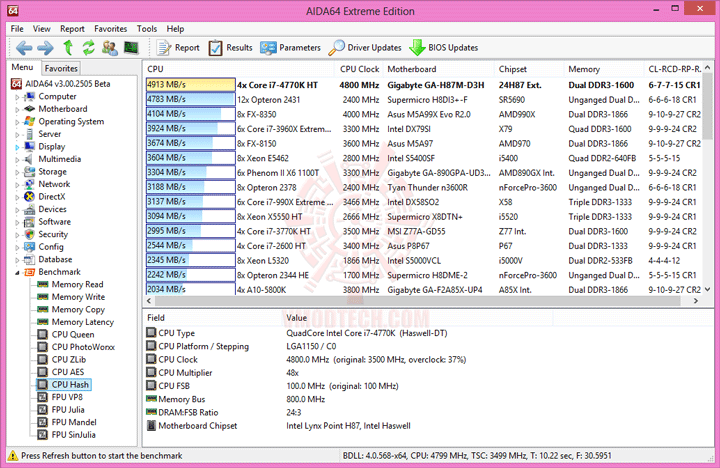The width and height of the screenshot is (720, 468).
Task: Click the results list scroll-down arrow
Action: [708, 289]
